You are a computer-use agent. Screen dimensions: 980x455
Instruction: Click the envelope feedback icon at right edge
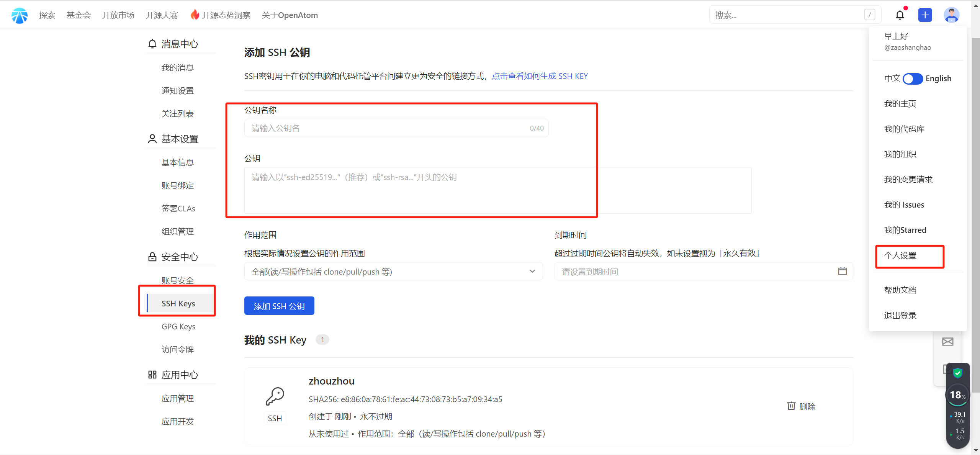(x=947, y=342)
